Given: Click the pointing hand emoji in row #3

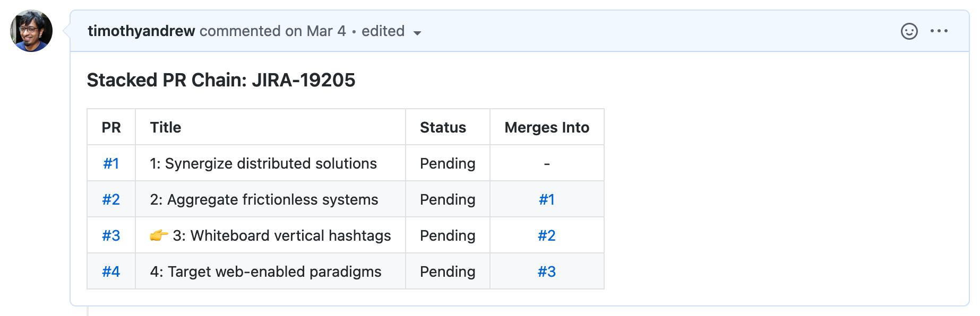Looking at the screenshot, I should [x=159, y=235].
